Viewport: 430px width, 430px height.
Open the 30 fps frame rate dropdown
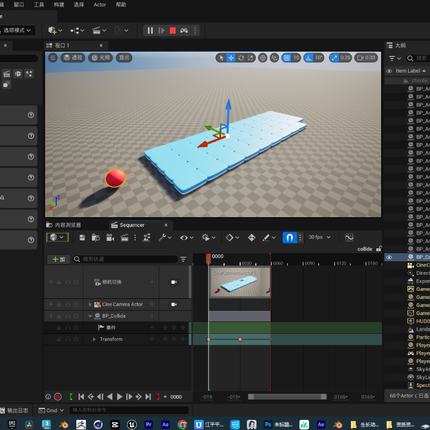pyautogui.click(x=319, y=237)
